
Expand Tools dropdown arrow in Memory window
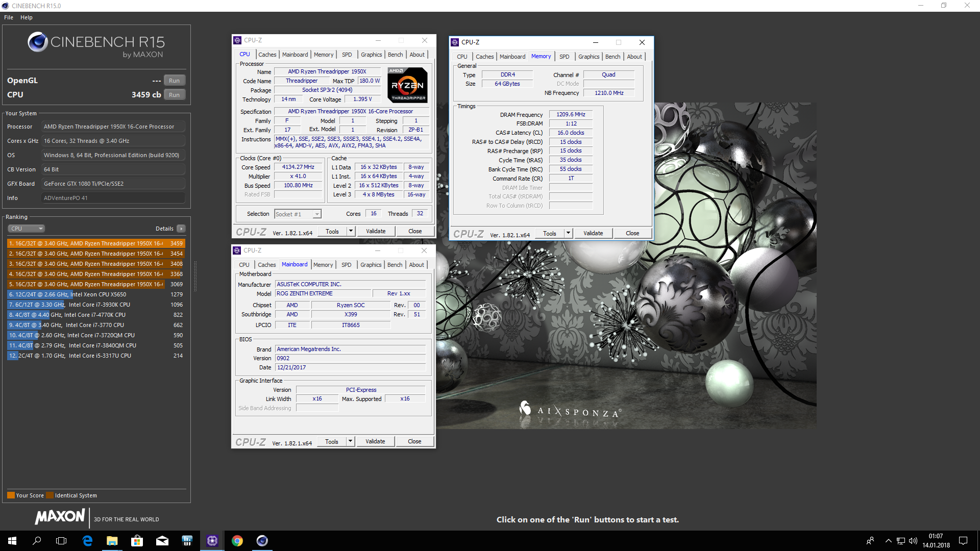point(568,233)
